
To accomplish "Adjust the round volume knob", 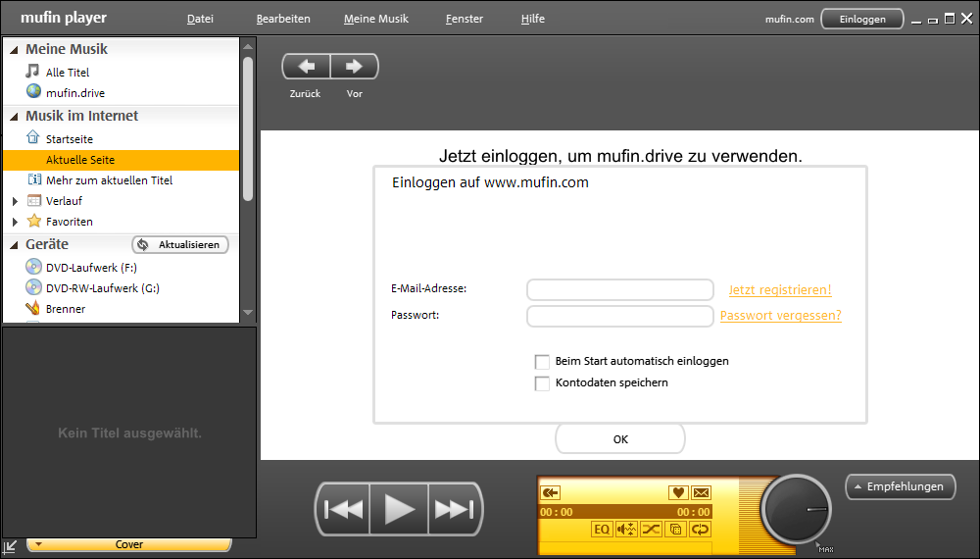I will point(795,509).
